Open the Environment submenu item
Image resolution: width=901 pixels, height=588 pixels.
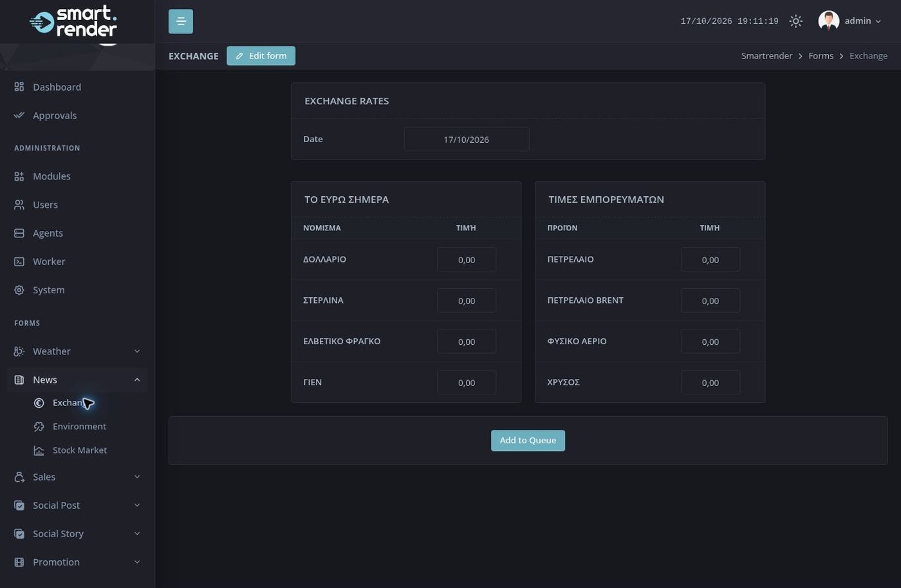77,427
